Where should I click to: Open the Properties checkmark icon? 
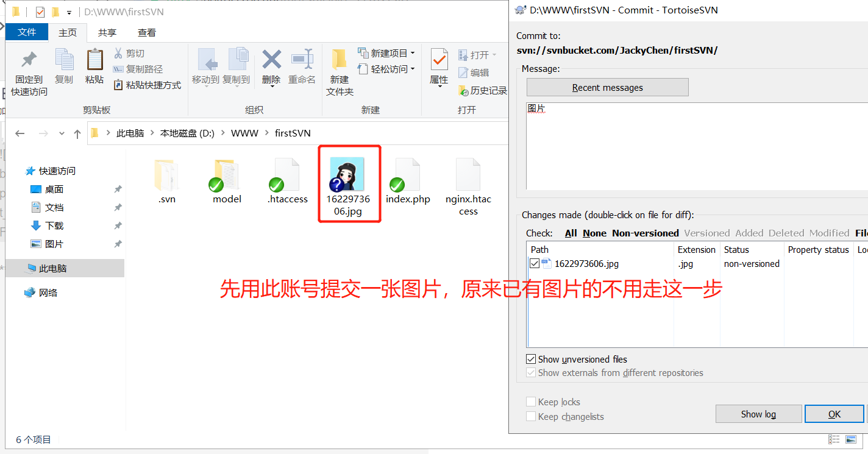pyautogui.click(x=439, y=60)
